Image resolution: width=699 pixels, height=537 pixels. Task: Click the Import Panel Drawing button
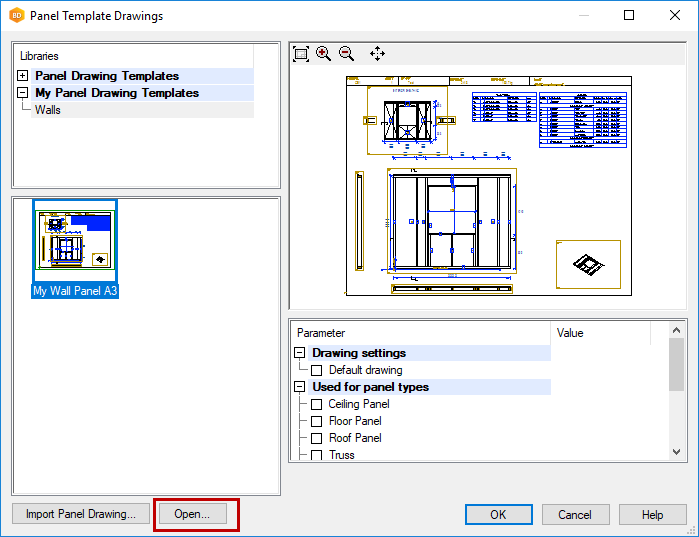(81, 514)
